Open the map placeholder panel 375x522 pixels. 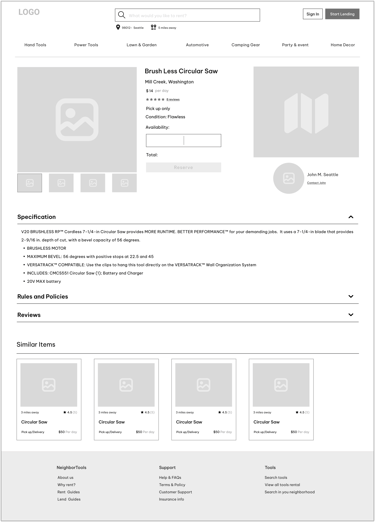point(306,112)
